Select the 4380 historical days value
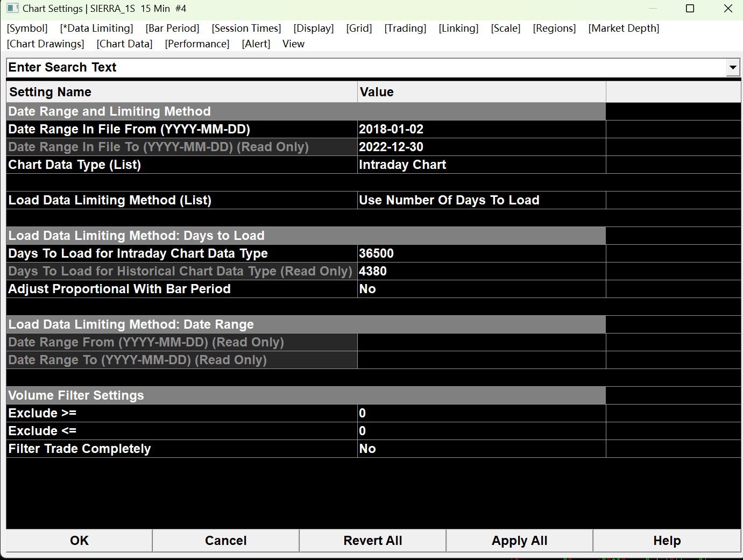 482,271
